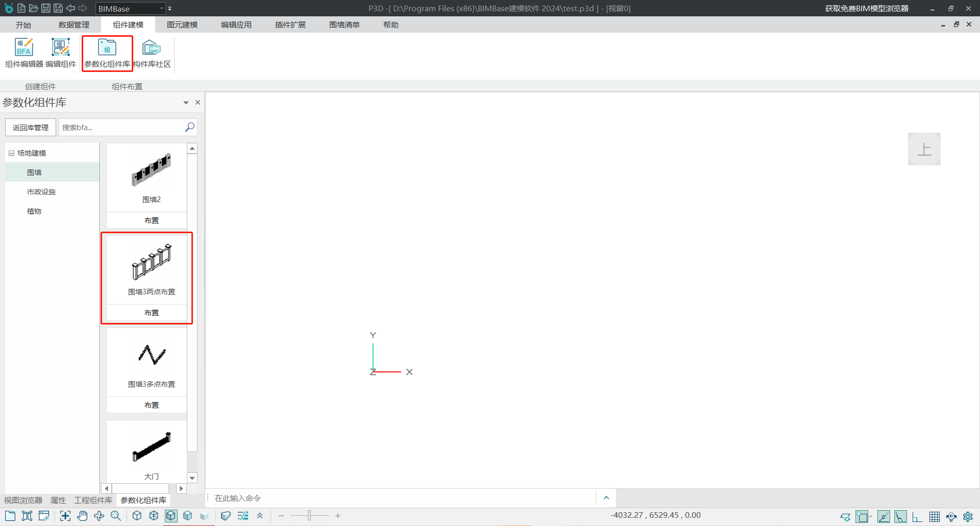Click the hatched lines display icon
This screenshot has height=526, width=980.
coord(243,516)
